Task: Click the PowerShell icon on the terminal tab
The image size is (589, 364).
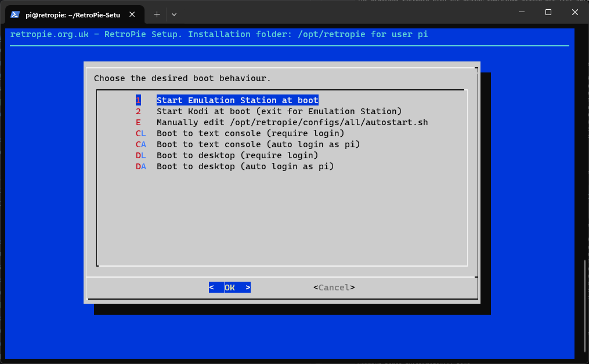Action: coord(16,14)
